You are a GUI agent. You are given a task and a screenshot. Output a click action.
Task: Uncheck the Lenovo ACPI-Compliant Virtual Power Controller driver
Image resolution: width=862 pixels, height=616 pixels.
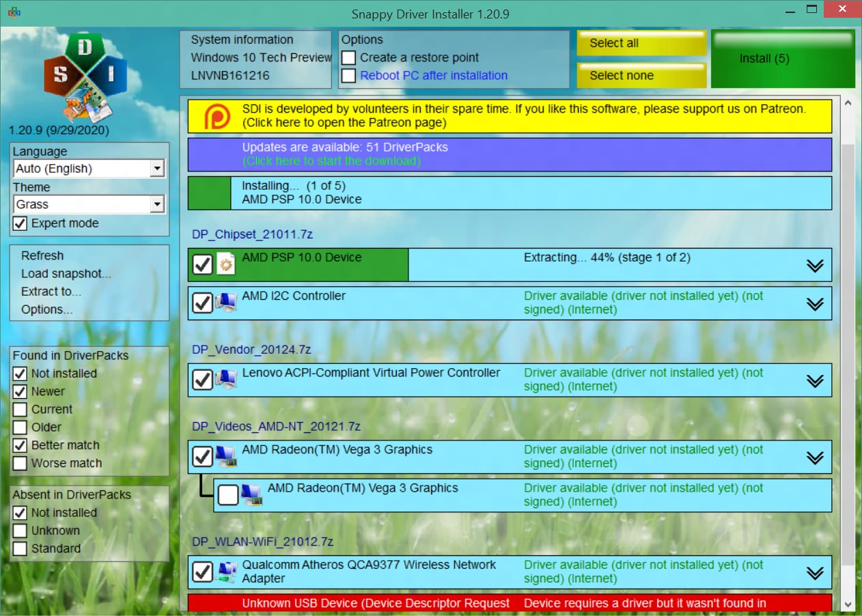[203, 380]
